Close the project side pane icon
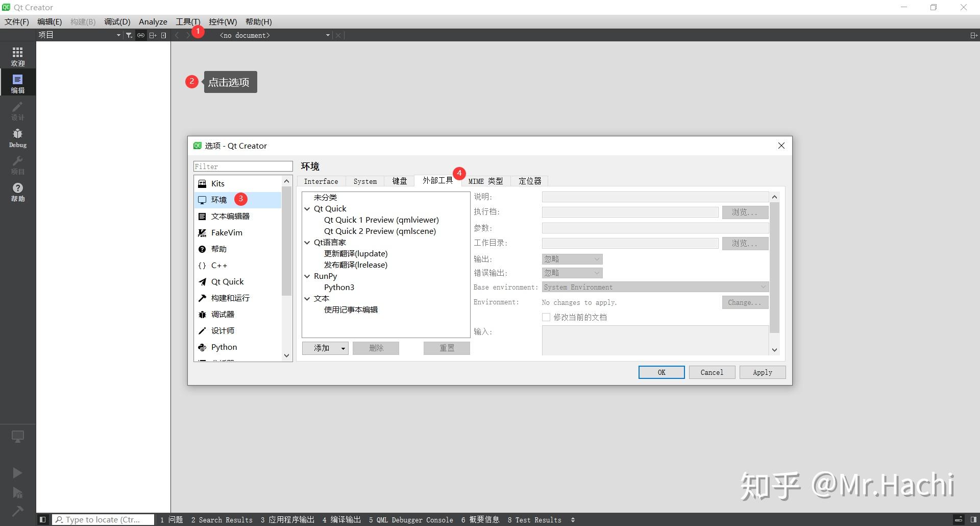The width and height of the screenshot is (980, 526). (163, 35)
